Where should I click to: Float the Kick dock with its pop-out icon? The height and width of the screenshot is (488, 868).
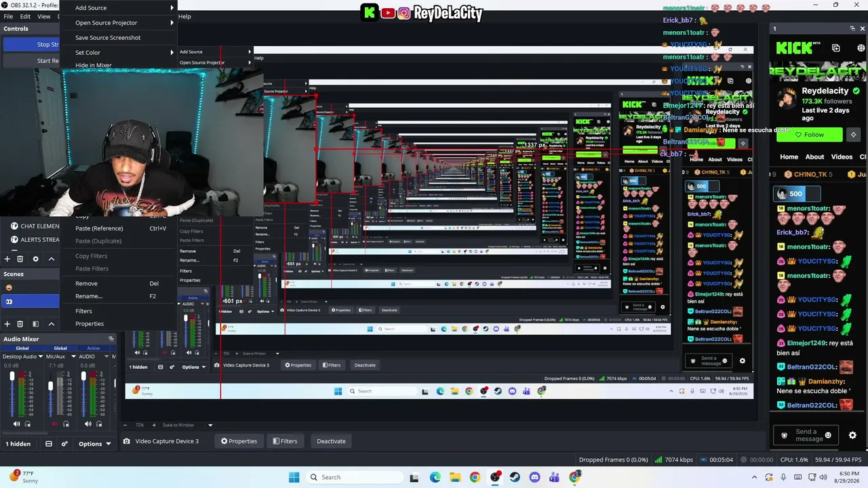click(x=852, y=28)
